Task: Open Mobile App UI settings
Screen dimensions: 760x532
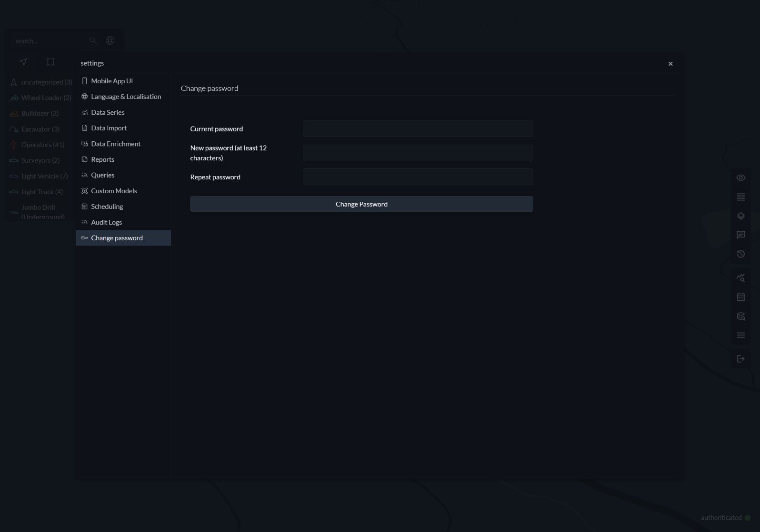Action: click(123, 81)
